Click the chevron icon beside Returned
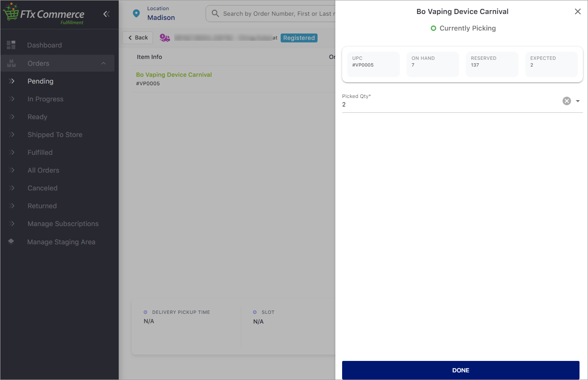588x380 pixels. coord(12,206)
